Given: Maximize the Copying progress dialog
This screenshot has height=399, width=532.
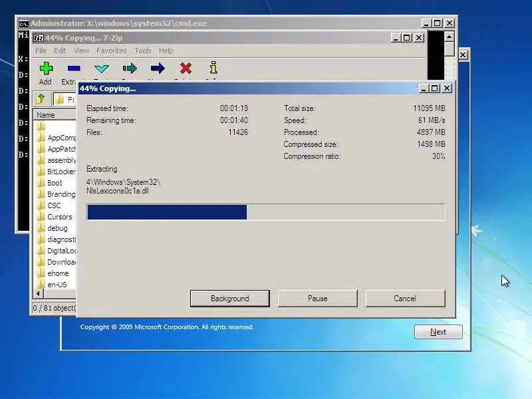Looking at the screenshot, I should click(434, 88).
